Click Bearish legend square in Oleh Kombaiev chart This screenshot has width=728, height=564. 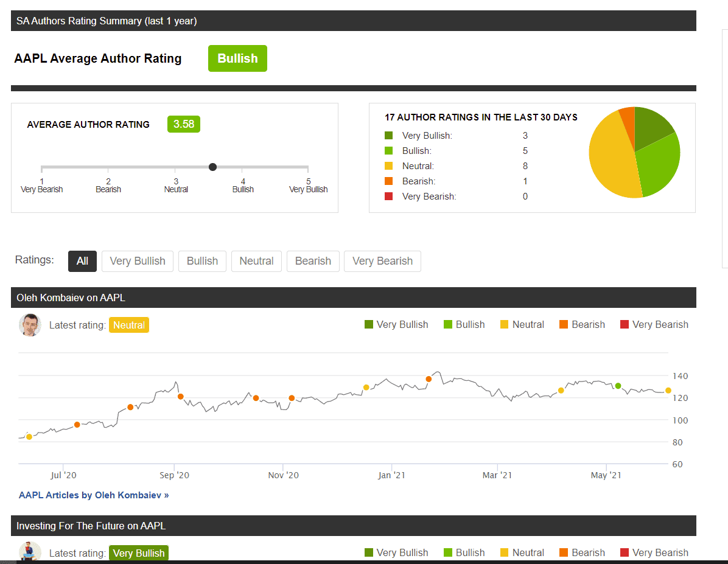(x=564, y=324)
